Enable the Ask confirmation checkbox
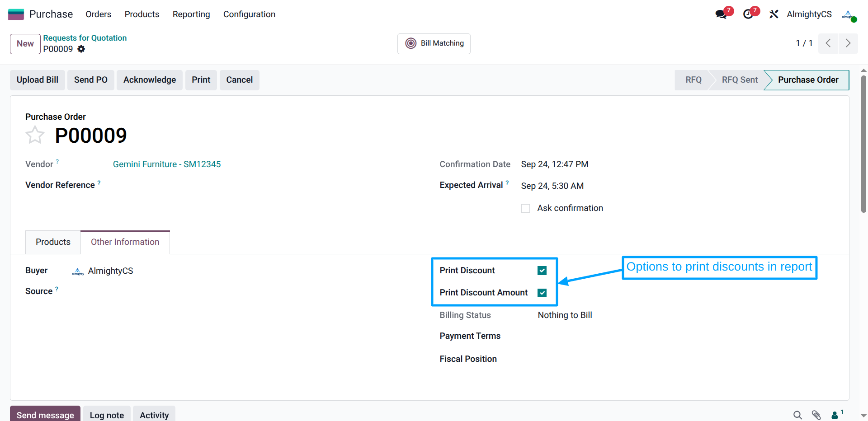The image size is (868, 421). click(x=525, y=208)
